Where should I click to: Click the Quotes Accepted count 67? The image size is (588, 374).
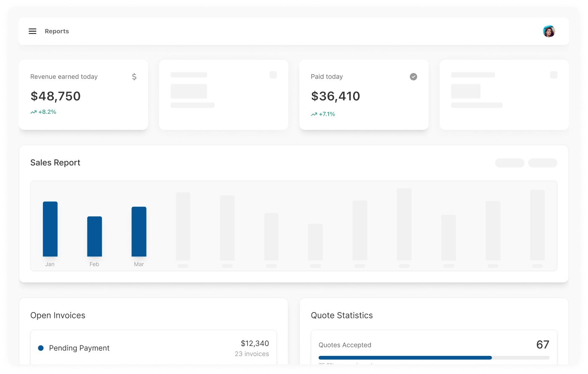(543, 345)
